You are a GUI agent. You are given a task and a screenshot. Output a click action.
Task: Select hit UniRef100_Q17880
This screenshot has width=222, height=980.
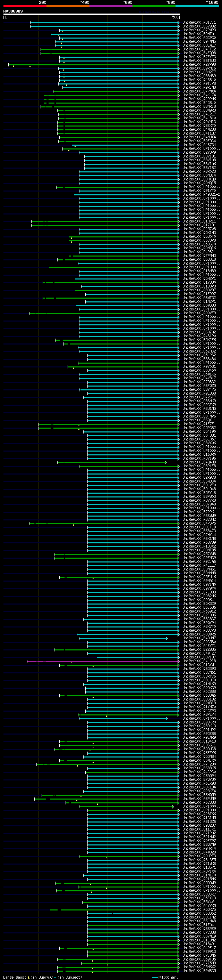click(x=199, y=283)
